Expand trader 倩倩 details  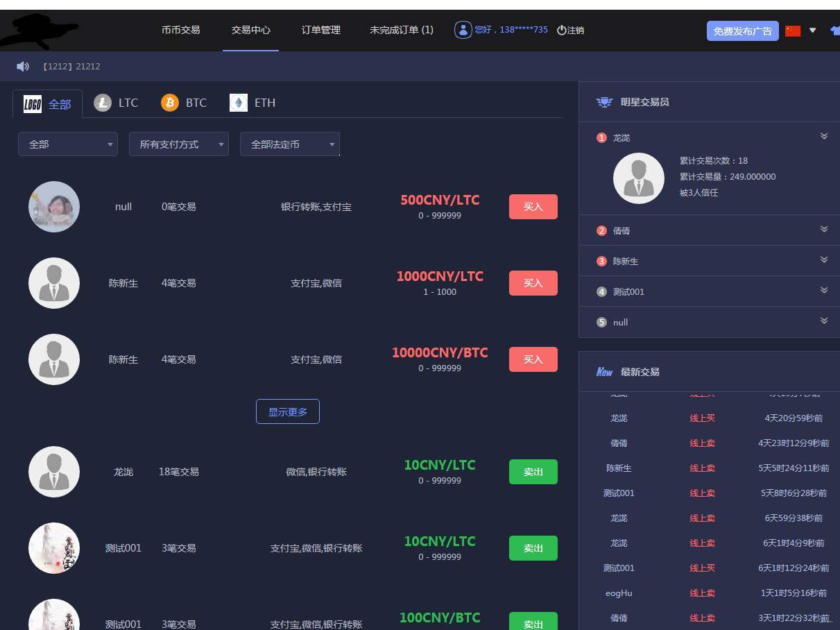pyautogui.click(x=824, y=230)
